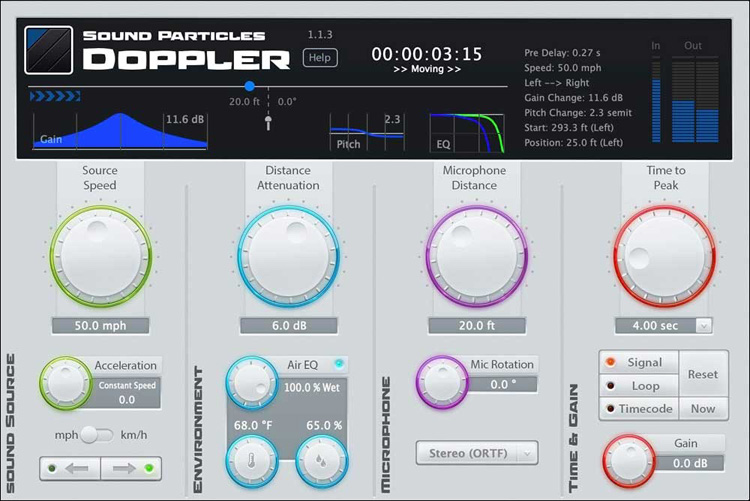Adjust the red Time to Peak knob
The height and width of the screenshot is (501, 750).
click(x=664, y=256)
